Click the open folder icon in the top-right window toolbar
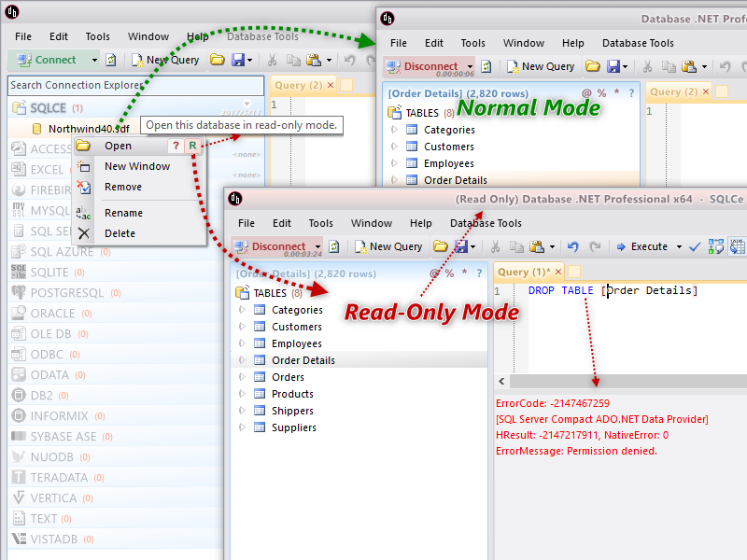This screenshot has width=747, height=560. (593, 66)
